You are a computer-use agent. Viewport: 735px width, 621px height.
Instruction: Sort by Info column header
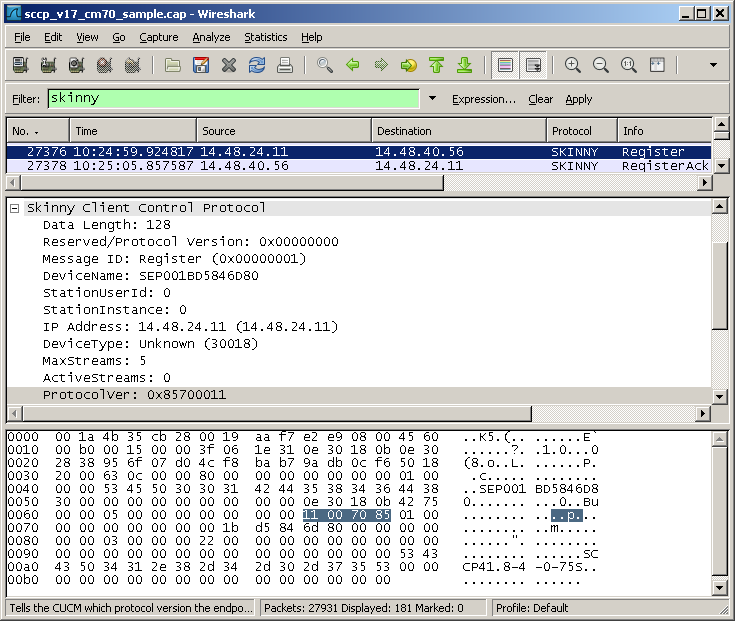(x=665, y=131)
